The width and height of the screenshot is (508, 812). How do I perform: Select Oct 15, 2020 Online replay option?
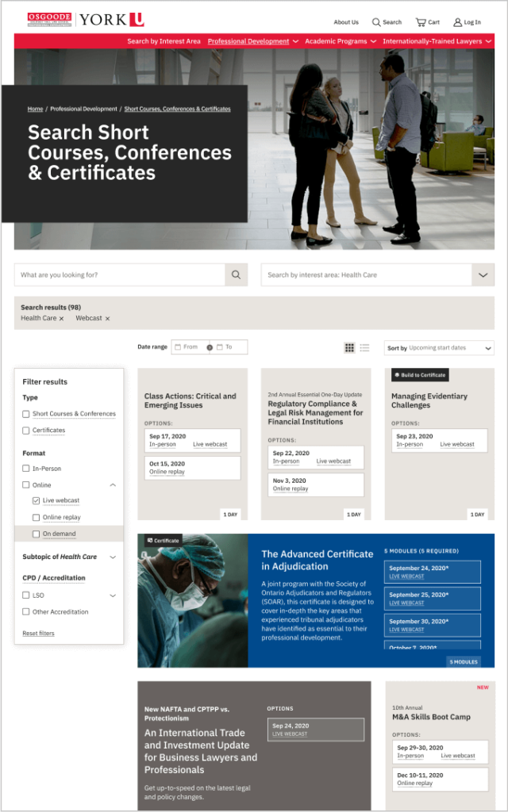click(192, 468)
